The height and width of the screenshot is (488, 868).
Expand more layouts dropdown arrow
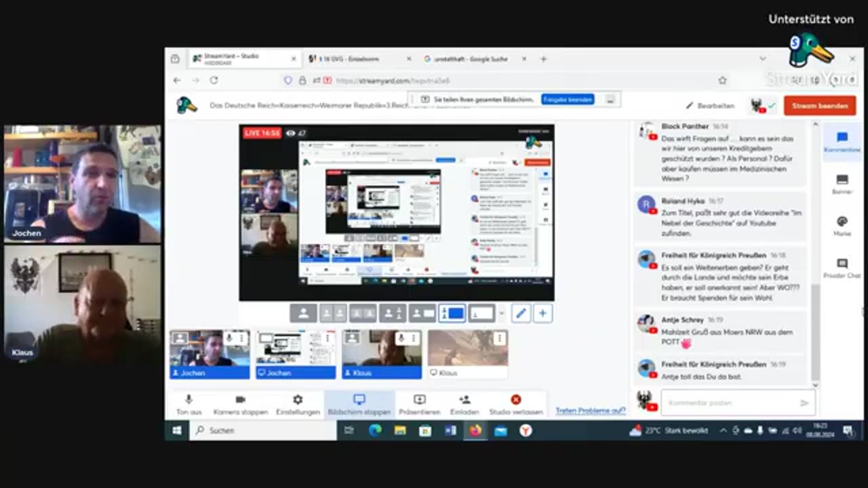(x=501, y=313)
